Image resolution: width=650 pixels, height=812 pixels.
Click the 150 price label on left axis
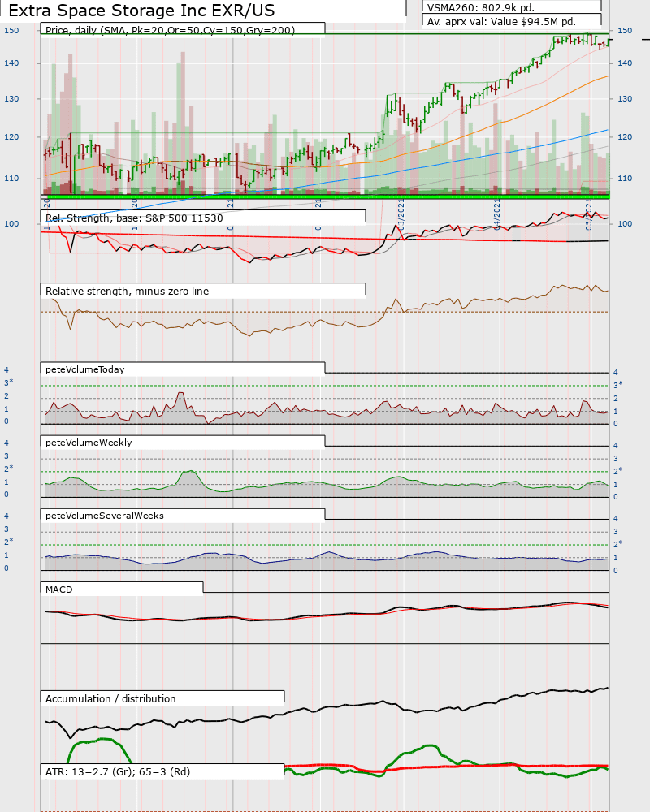(x=11, y=31)
